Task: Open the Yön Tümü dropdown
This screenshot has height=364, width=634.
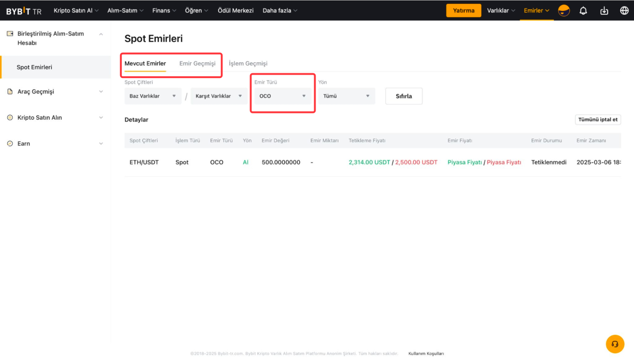Action: tap(346, 96)
